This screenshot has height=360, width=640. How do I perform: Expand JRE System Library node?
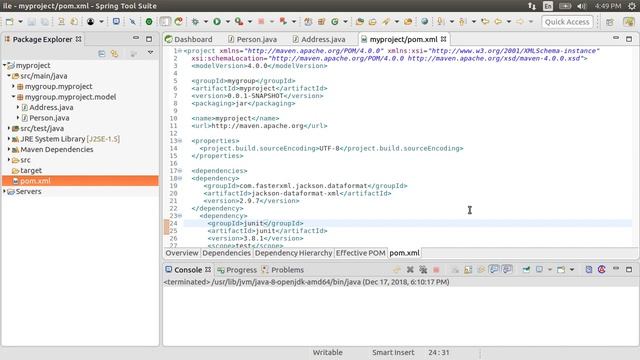[9, 139]
